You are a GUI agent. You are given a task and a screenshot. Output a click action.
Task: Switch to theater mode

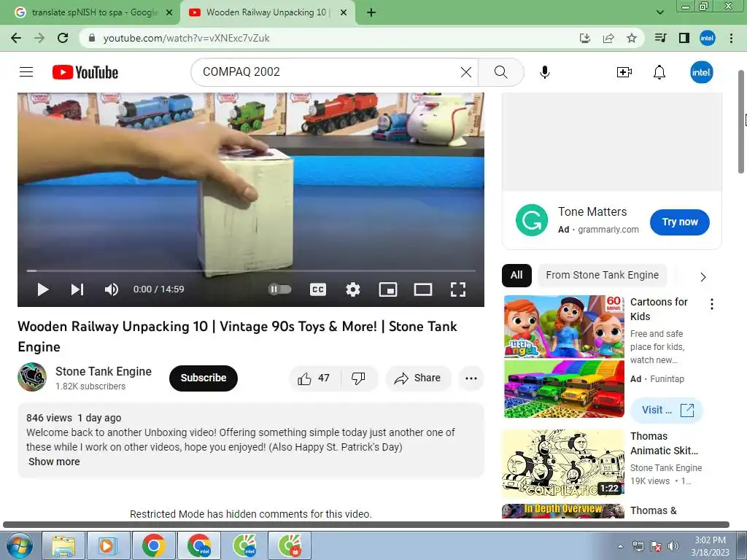point(423,289)
